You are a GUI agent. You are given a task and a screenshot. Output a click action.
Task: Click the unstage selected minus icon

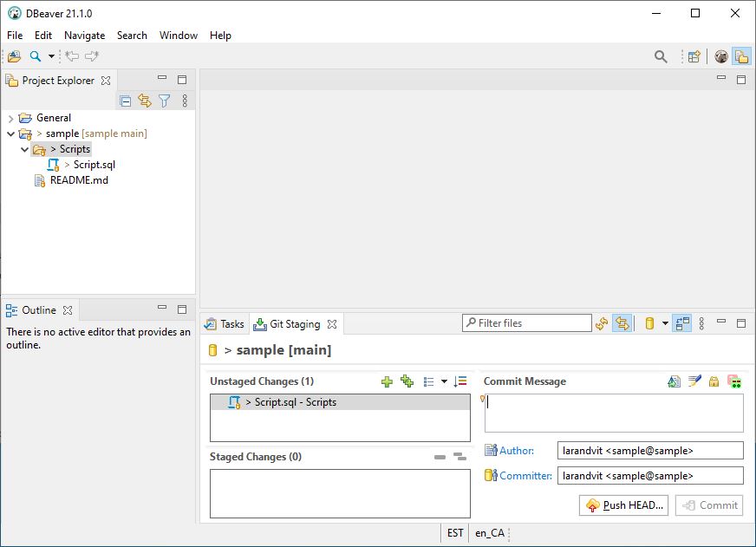[x=440, y=457]
